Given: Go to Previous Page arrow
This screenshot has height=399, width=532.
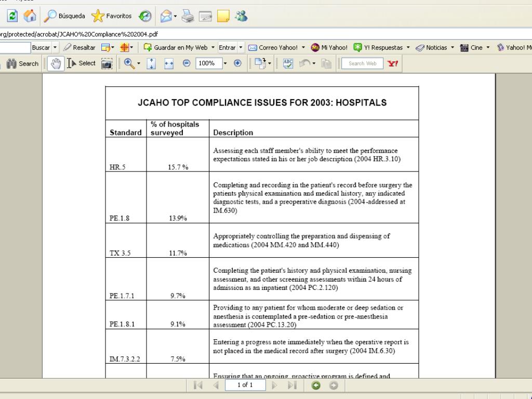Looking at the screenshot, I should [216, 385].
